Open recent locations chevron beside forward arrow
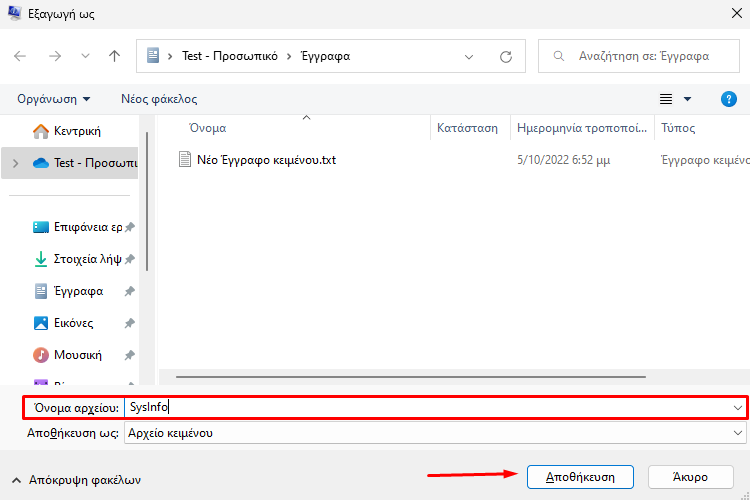Image resolution: width=750 pixels, height=500 pixels. pyautogui.click(x=85, y=56)
